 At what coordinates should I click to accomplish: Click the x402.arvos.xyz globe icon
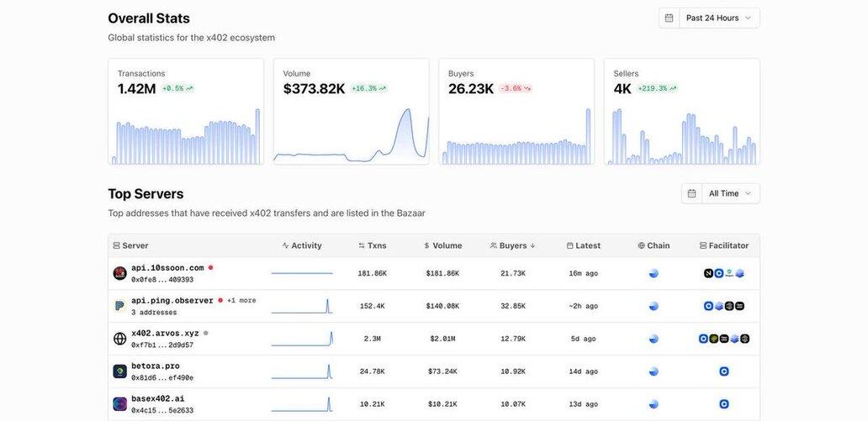pyautogui.click(x=120, y=339)
